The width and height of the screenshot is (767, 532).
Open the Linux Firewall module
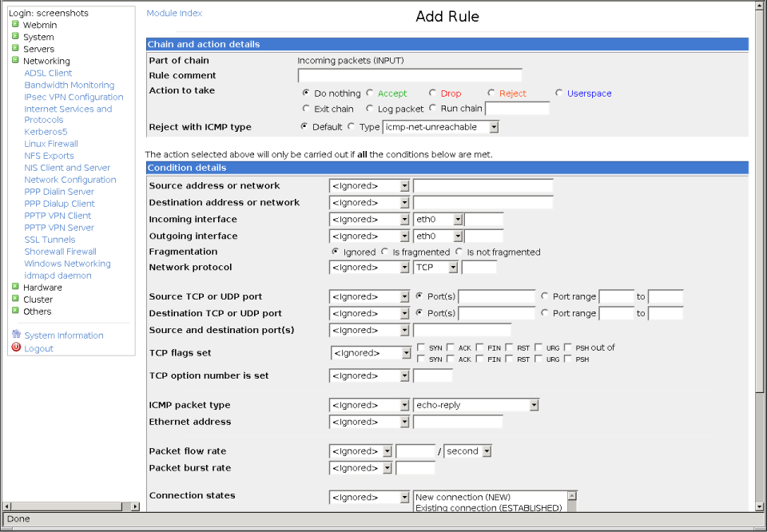click(50, 143)
